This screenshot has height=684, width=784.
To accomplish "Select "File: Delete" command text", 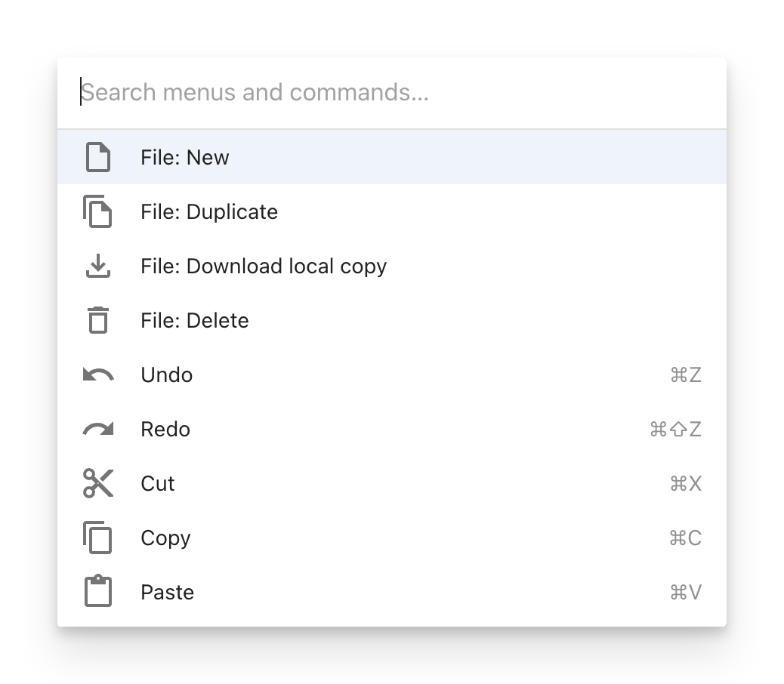I will (195, 321).
